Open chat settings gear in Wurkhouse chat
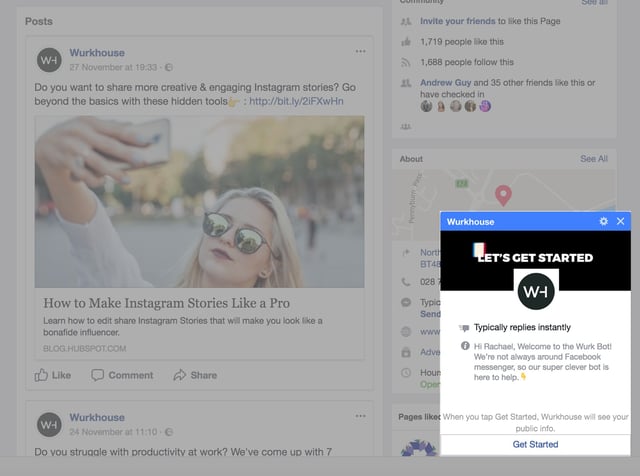Screen dimensions: 640x476 coord(603,221)
